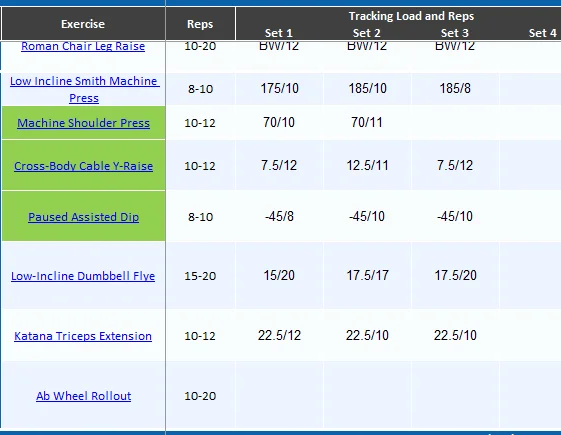Open the Ab Wheel Rollout link
This screenshot has height=435, width=561.
tap(83, 396)
